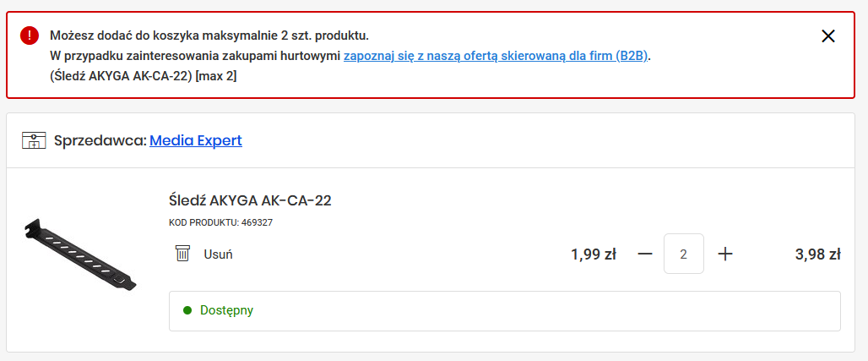Click the red error exclamation icon
Screen dimensions: 868x361
[x=30, y=36]
